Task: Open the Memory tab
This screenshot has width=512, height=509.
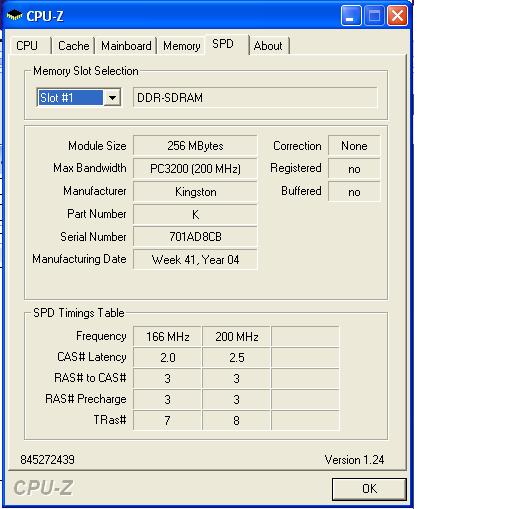Action: click(x=182, y=46)
